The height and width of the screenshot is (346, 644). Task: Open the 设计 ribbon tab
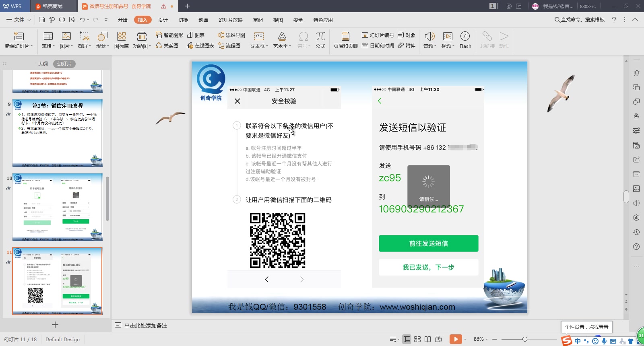point(163,20)
